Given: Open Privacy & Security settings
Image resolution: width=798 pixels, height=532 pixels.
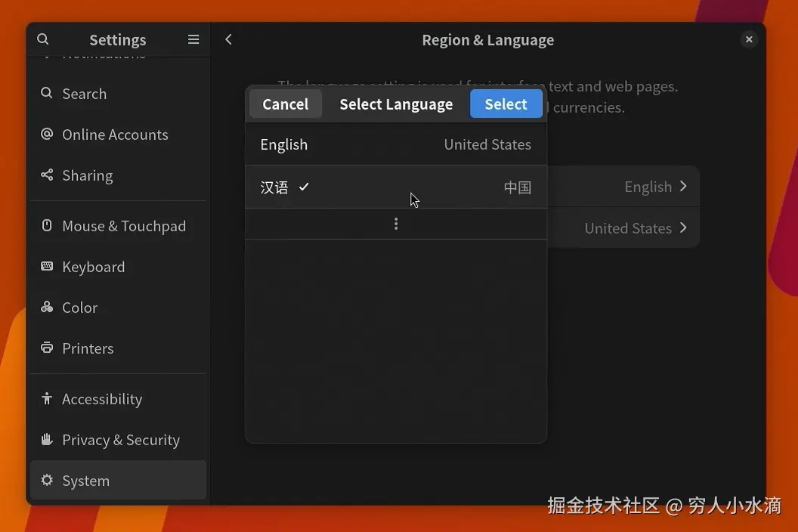Looking at the screenshot, I should pyautogui.click(x=118, y=440).
